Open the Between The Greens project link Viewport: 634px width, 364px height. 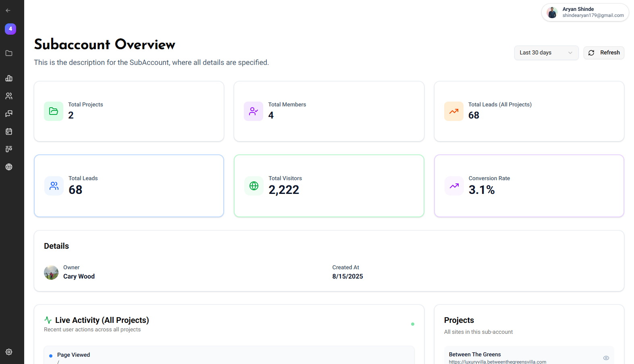pos(497,362)
